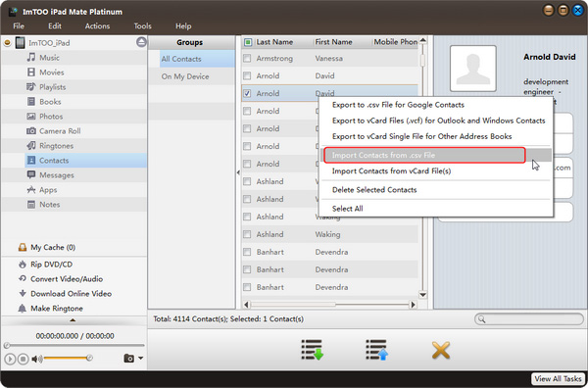Collapse the ImTOO_iPad device tree
This screenshot has height=388, width=588.
tap(7, 43)
